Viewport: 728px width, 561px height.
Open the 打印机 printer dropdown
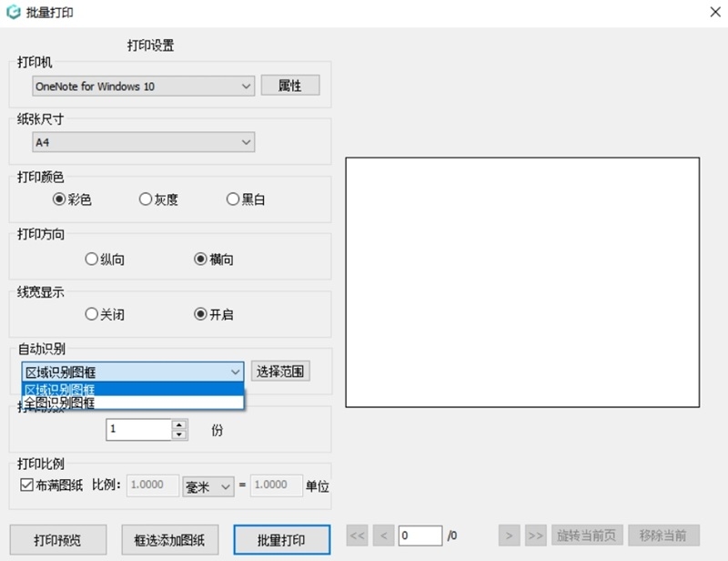pyautogui.click(x=144, y=86)
